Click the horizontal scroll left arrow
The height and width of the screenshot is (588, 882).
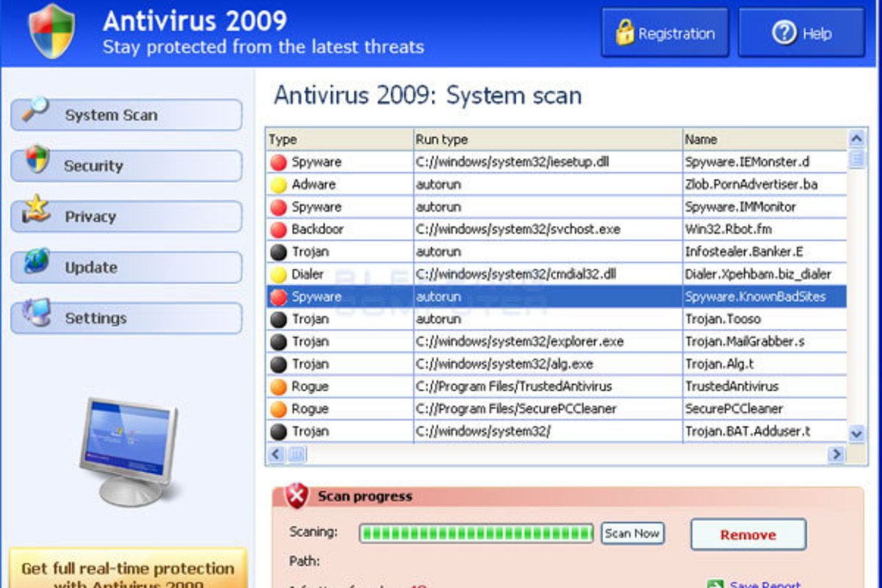tap(276, 454)
